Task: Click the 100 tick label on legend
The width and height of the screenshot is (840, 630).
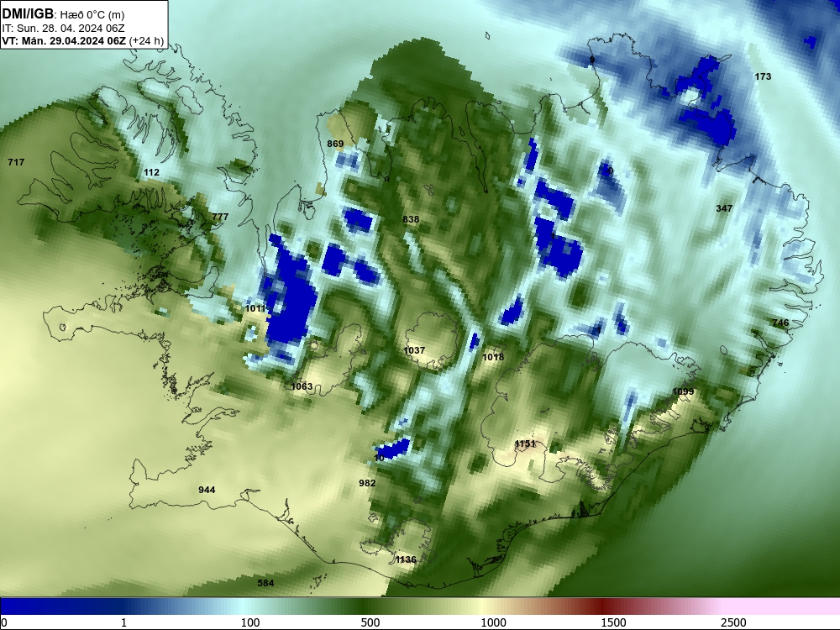Action: [250, 622]
